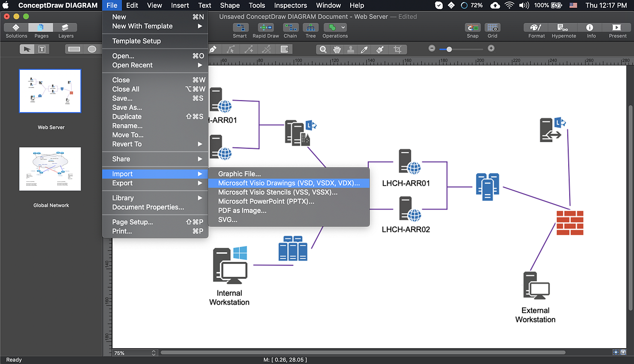Choose the crop tool

397,50
